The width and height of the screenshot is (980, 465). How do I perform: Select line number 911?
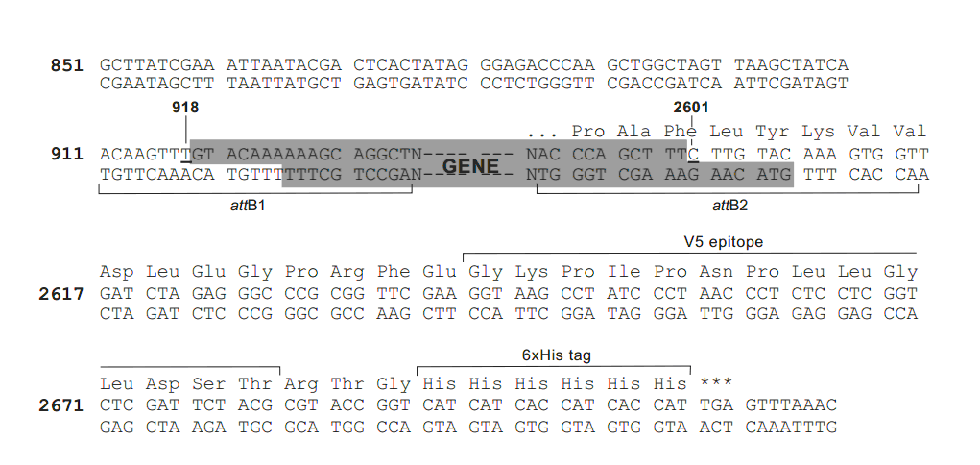pyautogui.click(x=66, y=154)
